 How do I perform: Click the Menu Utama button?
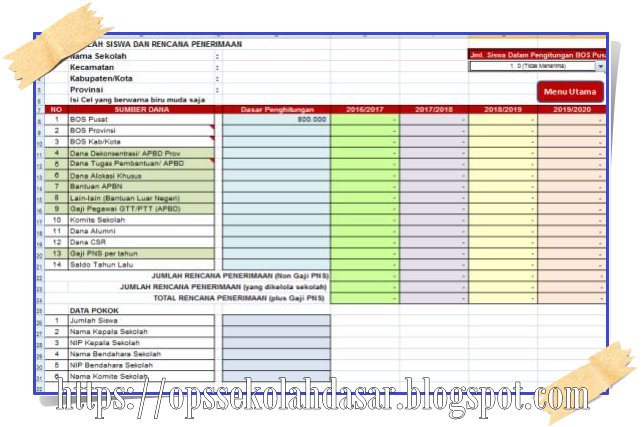(x=570, y=92)
